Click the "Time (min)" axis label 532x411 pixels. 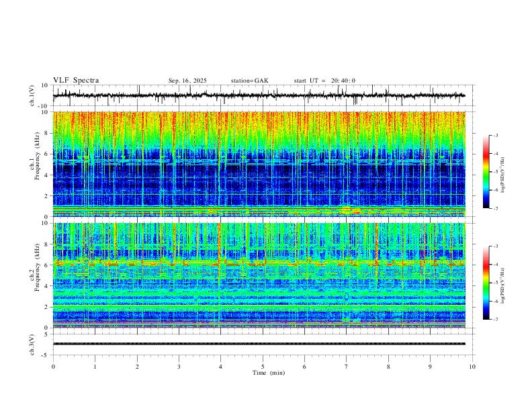tap(269, 373)
